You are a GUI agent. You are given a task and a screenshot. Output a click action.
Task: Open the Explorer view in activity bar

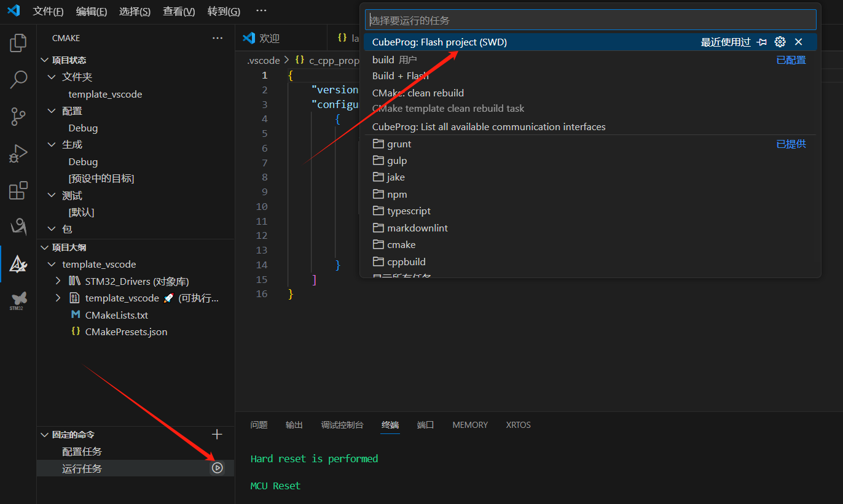[18, 43]
